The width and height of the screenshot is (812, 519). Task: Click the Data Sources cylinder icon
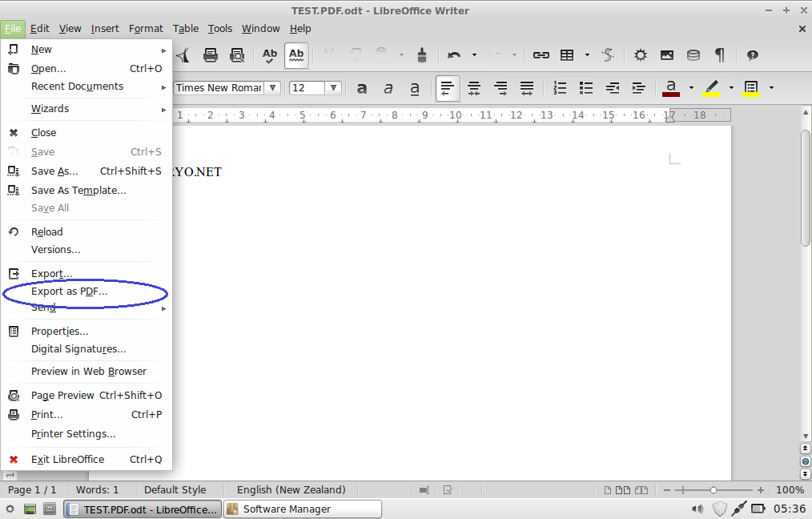tap(693, 55)
